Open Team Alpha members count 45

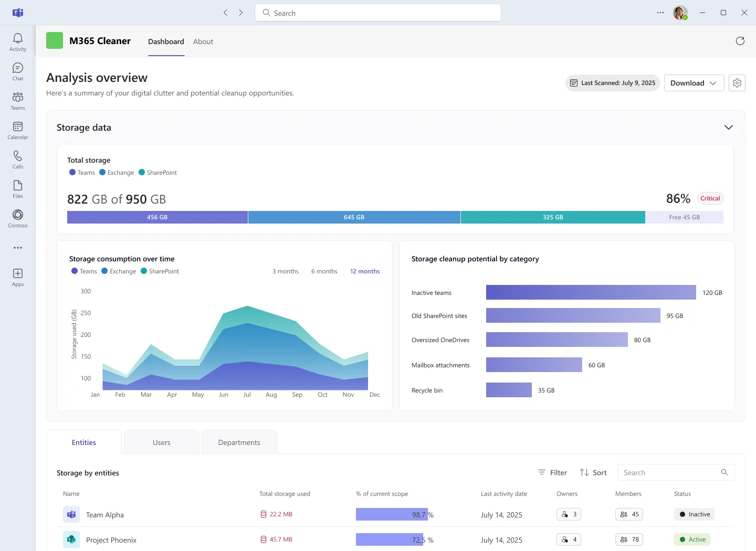click(x=629, y=514)
